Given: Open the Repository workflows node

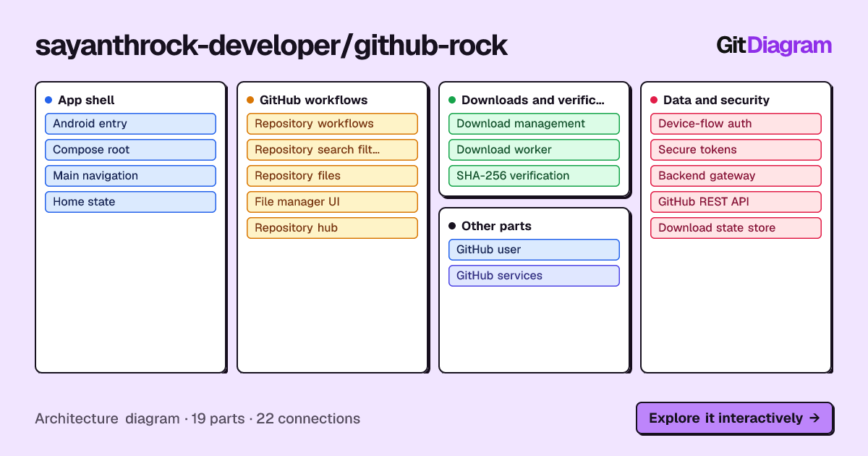Looking at the screenshot, I should pyautogui.click(x=332, y=124).
